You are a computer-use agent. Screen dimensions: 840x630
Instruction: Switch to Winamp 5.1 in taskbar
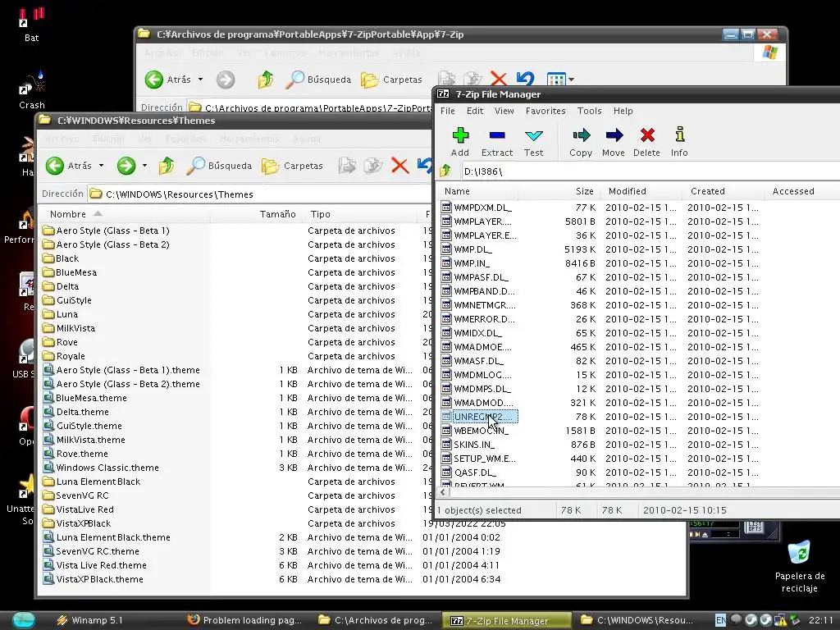[x=90, y=620]
